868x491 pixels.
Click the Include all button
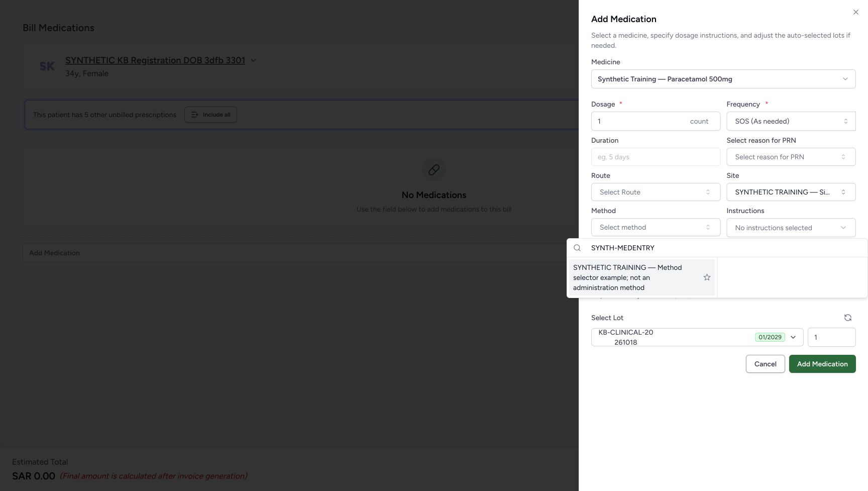coord(210,115)
